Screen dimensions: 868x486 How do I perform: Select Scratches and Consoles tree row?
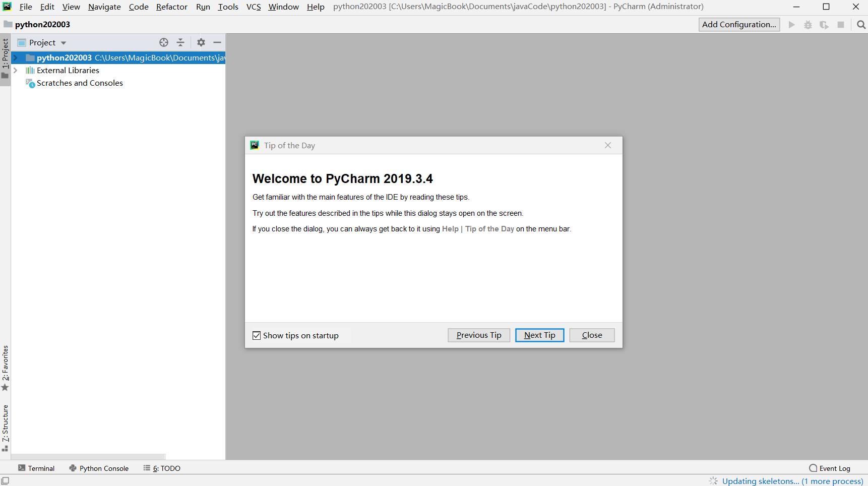tap(118, 83)
